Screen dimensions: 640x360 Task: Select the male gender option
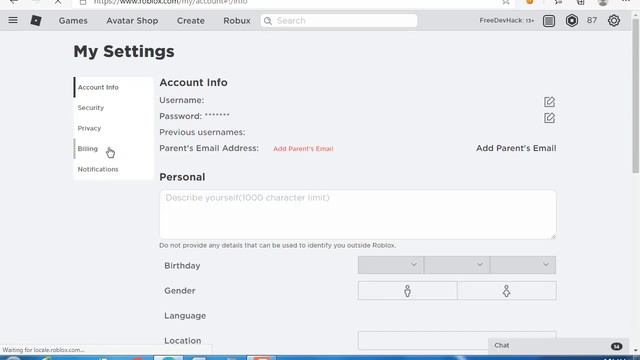[x=407, y=291]
